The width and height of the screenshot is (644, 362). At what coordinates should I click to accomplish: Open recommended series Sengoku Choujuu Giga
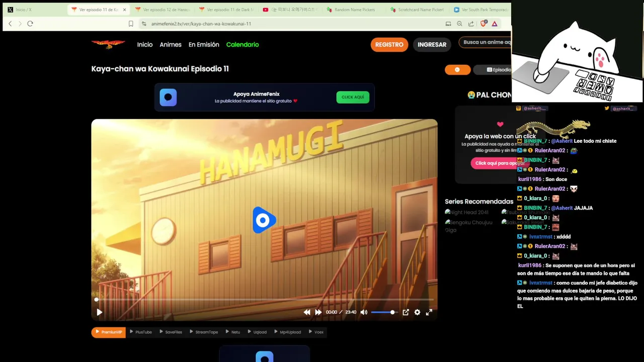tap(469, 226)
